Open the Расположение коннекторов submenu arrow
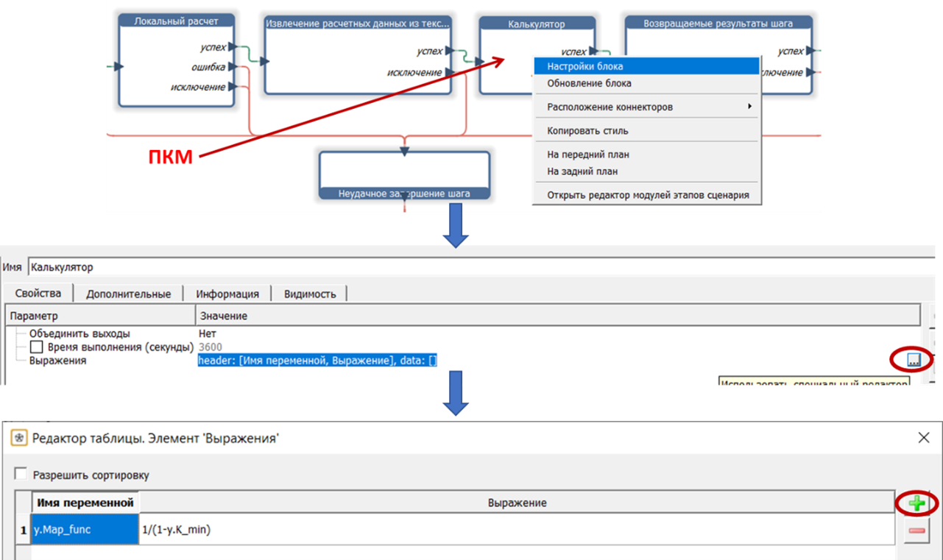The width and height of the screenshot is (943, 560). point(749,107)
